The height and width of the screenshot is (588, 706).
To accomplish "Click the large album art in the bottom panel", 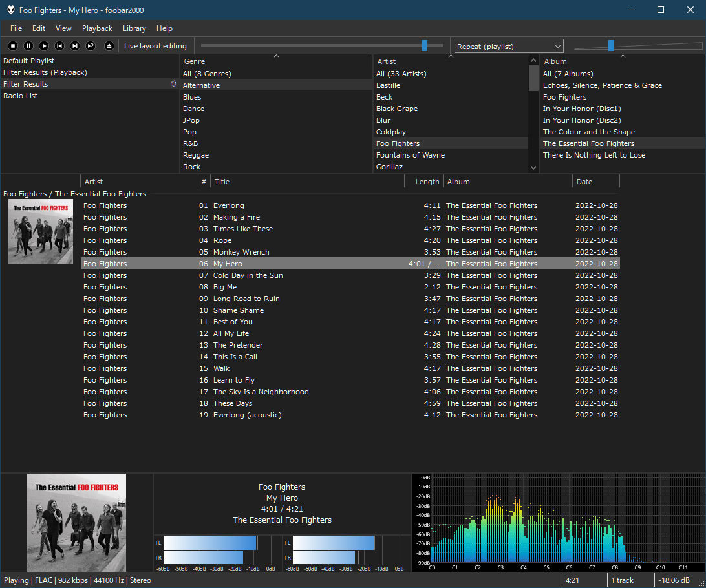I will pyautogui.click(x=76, y=523).
